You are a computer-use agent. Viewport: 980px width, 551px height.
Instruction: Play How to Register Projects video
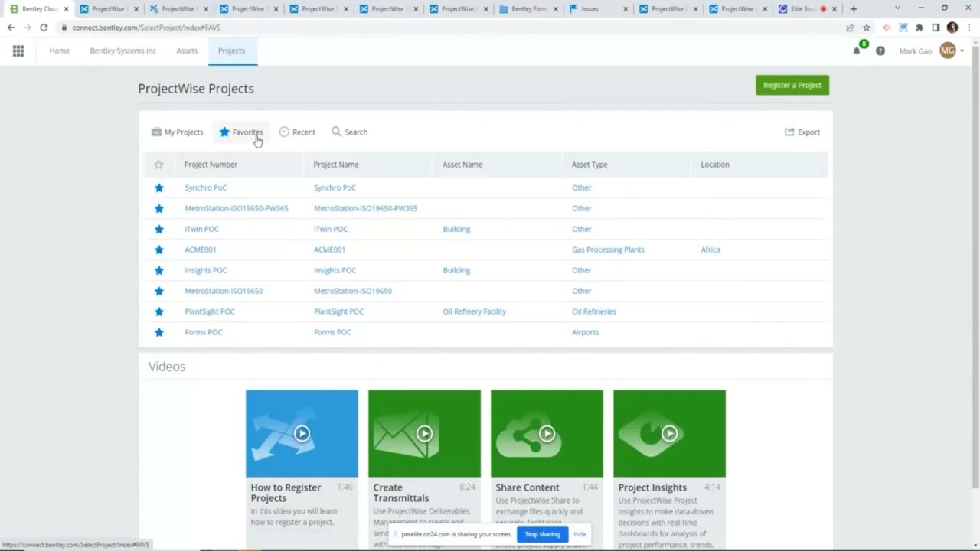coord(302,433)
